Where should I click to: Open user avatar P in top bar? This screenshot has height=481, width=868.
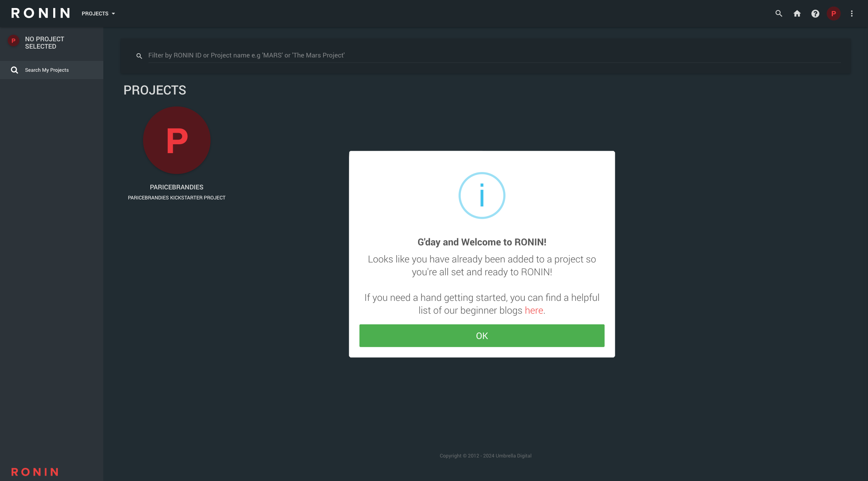pyautogui.click(x=833, y=14)
